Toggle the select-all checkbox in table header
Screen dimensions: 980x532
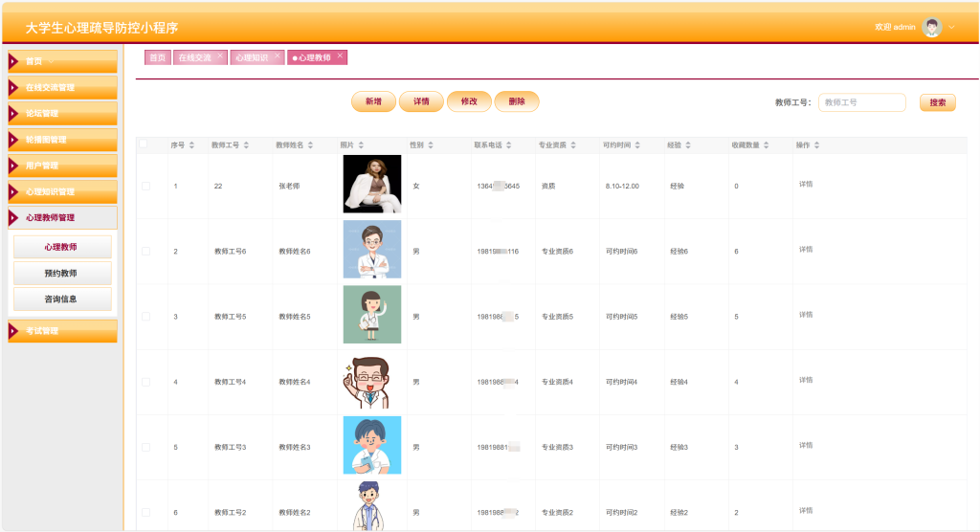144,144
